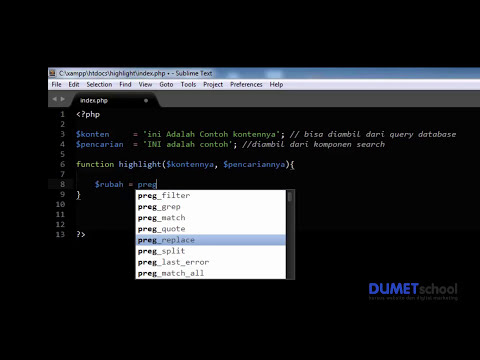Click unsaved dot on index.php tab
The height and width of the screenshot is (360, 480).
click(x=146, y=100)
